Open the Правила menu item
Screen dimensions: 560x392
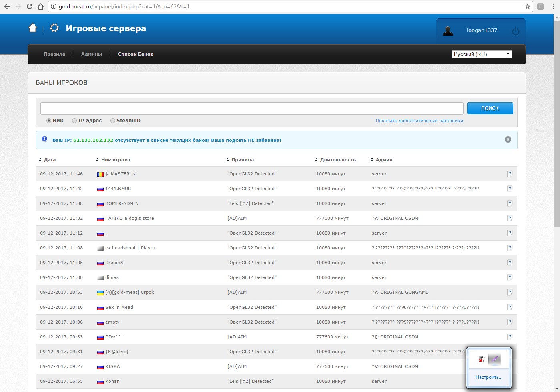pyautogui.click(x=54, y=54)
